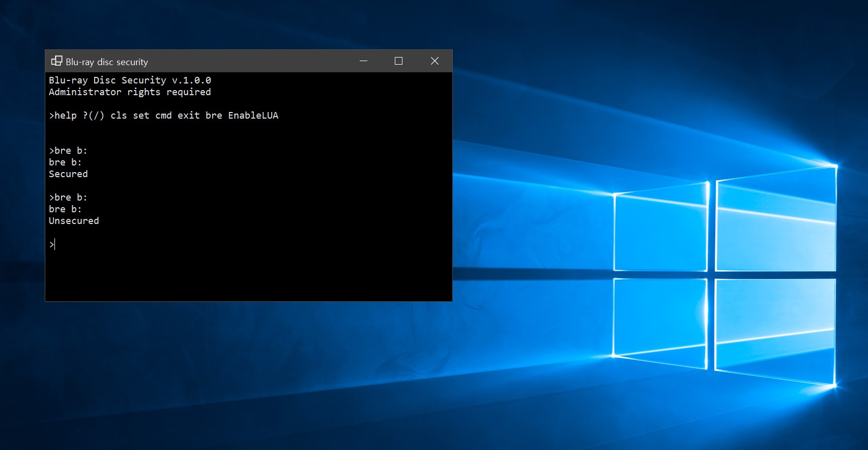Maximize the Blu-ray disc security window
Screen dimensions: 868x450
[398, 61]
